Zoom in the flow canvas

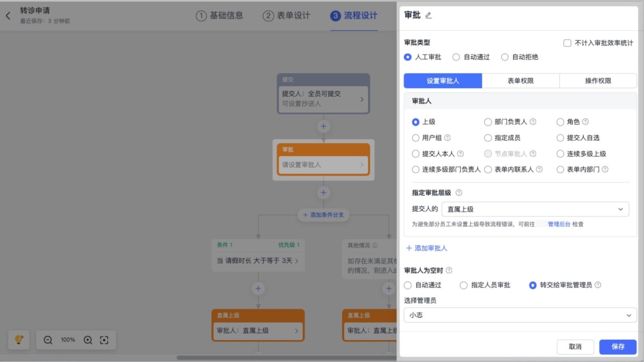[x=88, y=340]
